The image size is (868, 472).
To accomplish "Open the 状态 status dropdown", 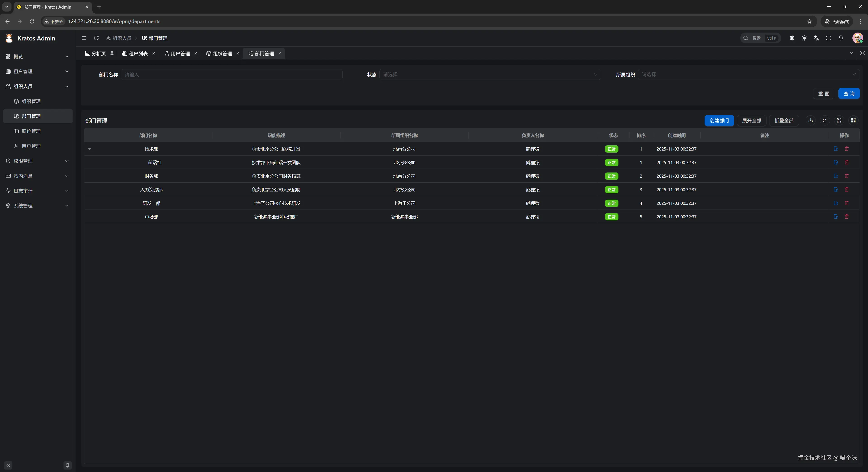I will [490, 74].
